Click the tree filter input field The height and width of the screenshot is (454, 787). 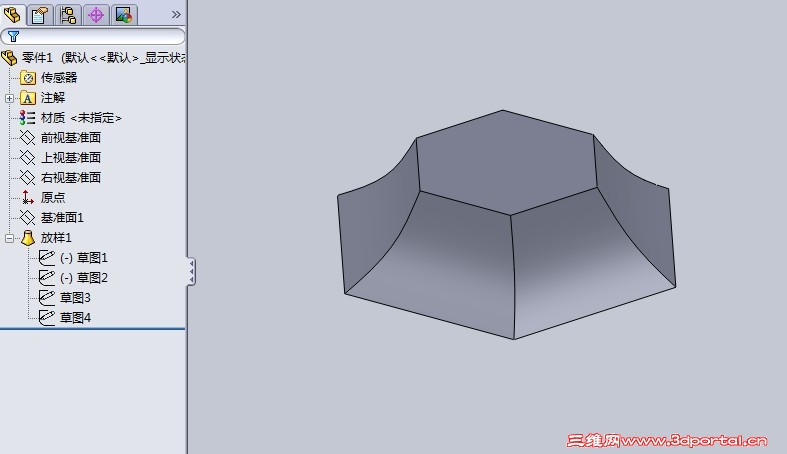tap(93, 37)
